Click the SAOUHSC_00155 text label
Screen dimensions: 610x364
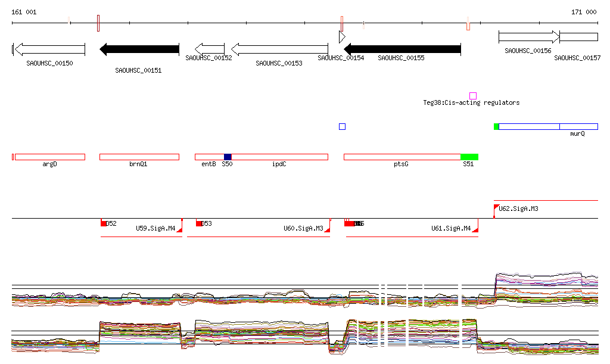(401, 58)
